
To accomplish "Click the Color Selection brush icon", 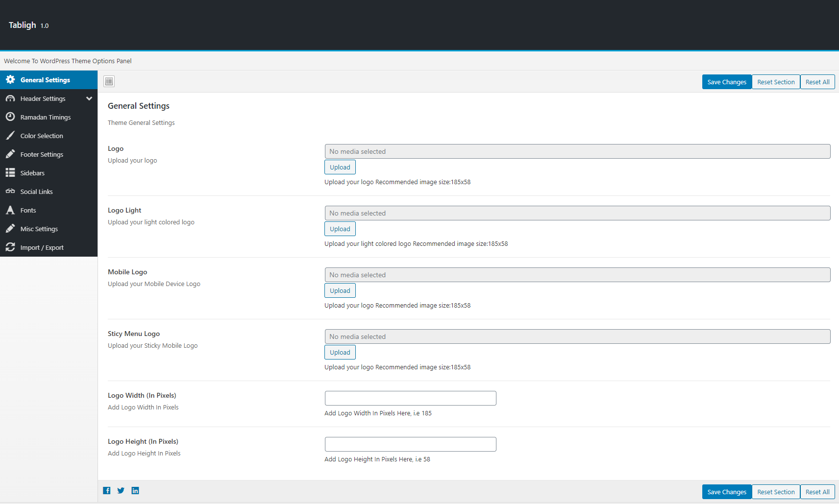I will tap(10, 136).
